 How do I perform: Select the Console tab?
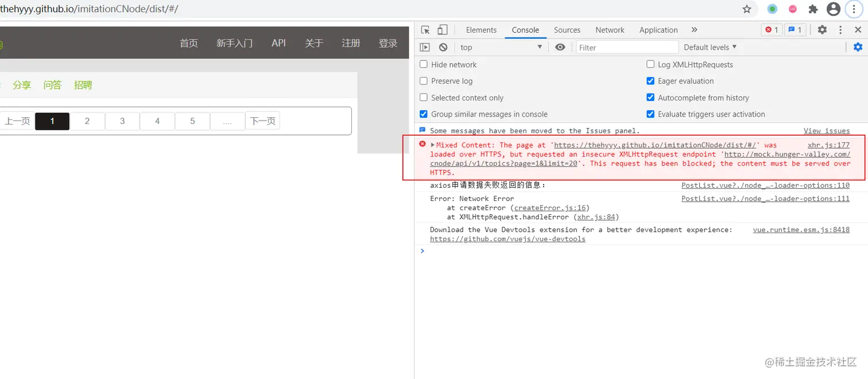pos(525,30)
